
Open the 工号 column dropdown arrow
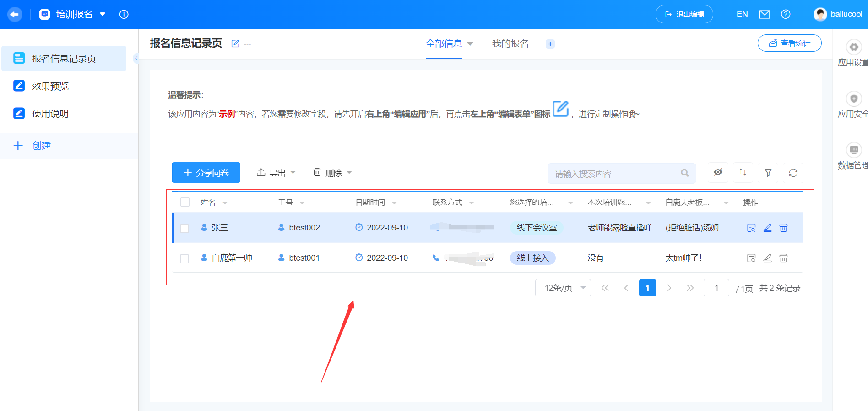[302, 203]
